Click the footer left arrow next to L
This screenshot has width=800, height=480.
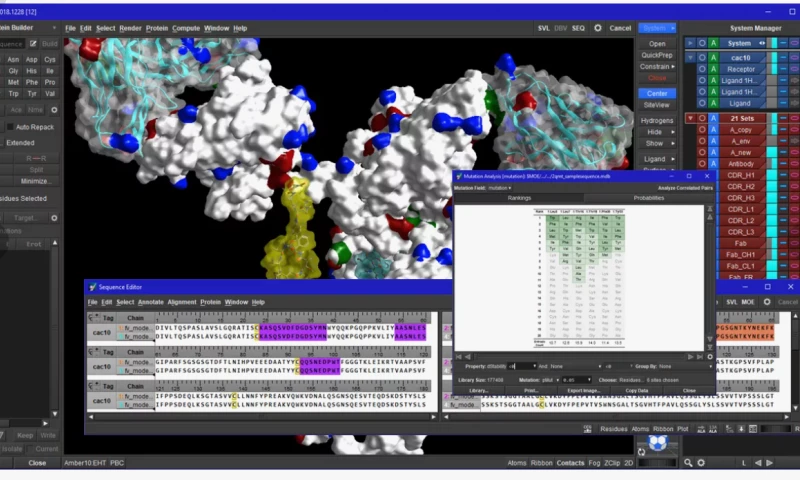758,463
